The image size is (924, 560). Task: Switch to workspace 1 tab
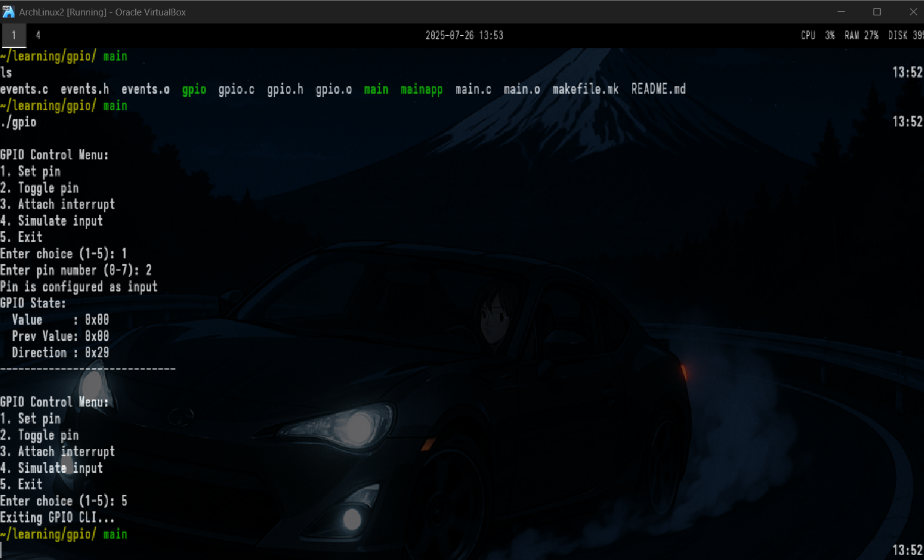14,35
